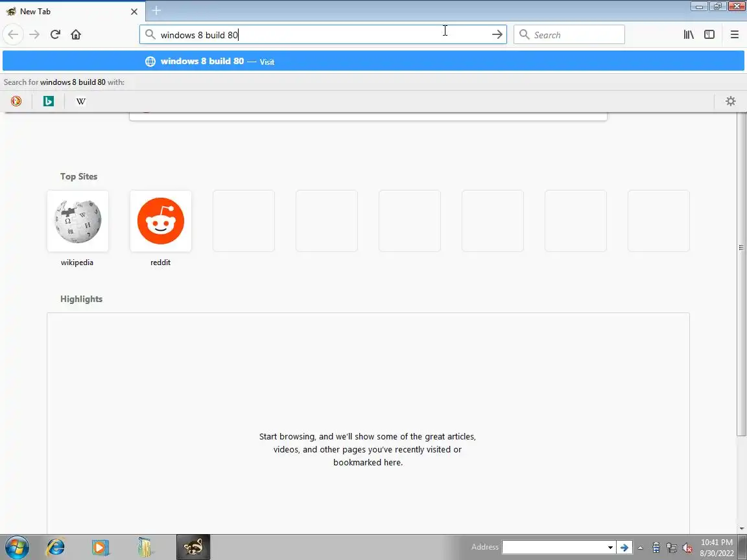Search with Wikipedia engine icon
747x560 pixels.
click(x=81, y=101)
